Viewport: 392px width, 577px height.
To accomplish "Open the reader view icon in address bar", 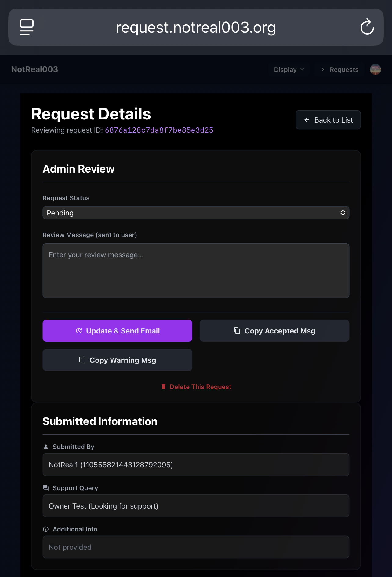I will 27,27.
